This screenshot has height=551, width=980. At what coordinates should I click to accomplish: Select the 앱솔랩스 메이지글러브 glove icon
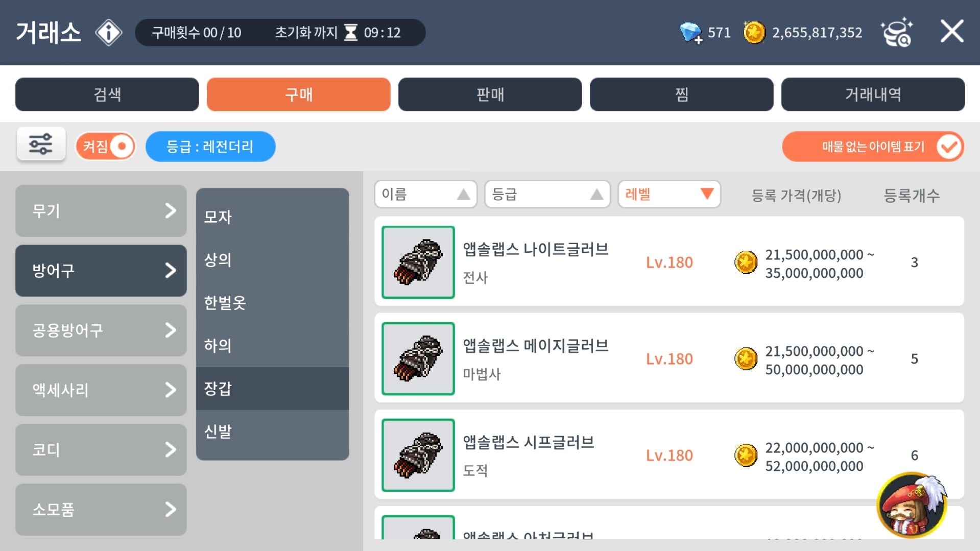coord(418,358)
